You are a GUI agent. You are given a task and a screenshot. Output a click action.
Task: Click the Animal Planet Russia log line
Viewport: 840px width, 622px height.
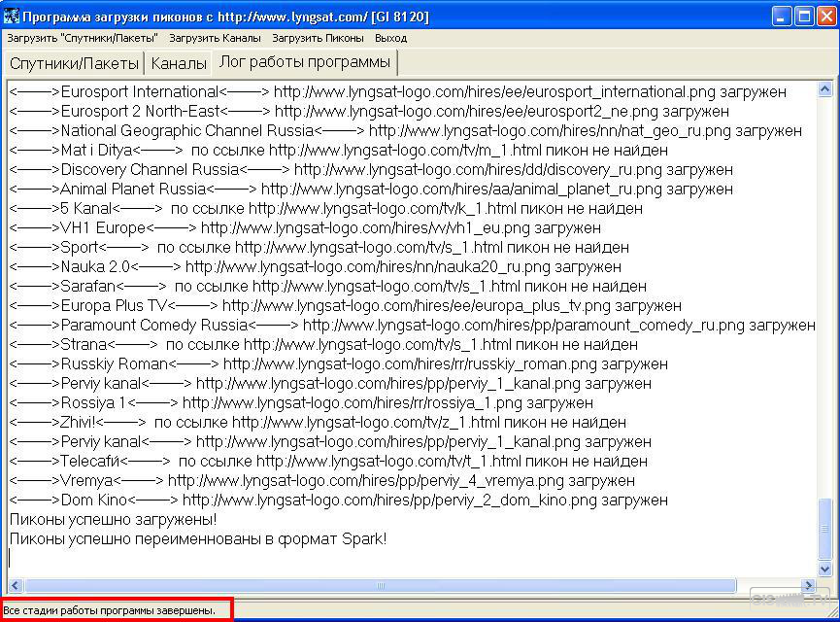click(371, 190)
